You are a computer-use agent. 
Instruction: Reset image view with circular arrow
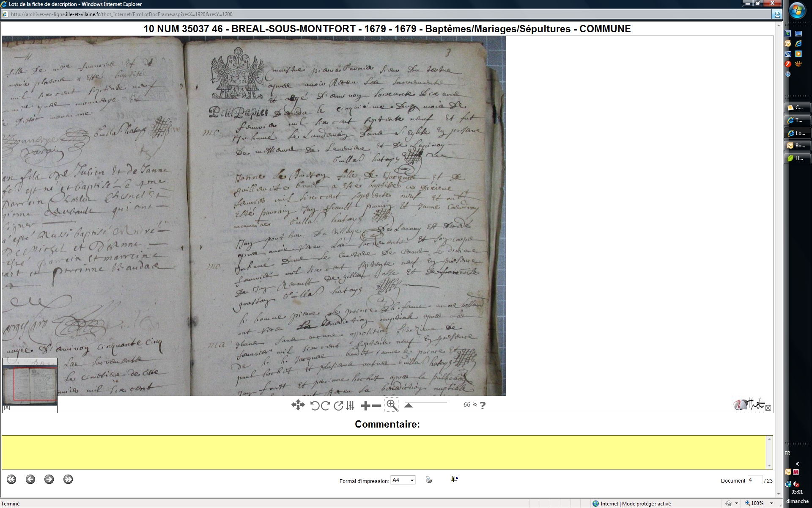coord(338,406)
